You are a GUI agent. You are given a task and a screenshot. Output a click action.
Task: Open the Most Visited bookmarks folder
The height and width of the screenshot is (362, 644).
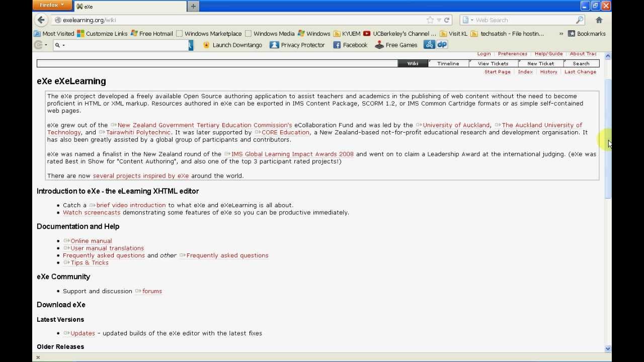[x=54, y=34]
